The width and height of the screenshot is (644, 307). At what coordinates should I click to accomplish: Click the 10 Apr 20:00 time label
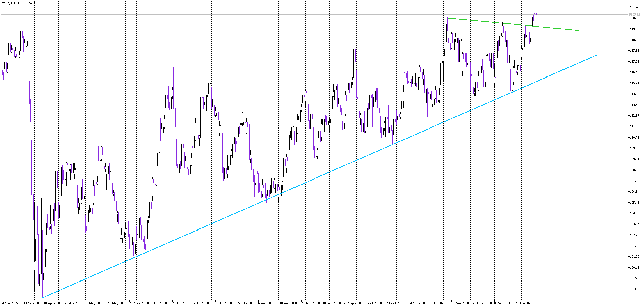(53, 303)
